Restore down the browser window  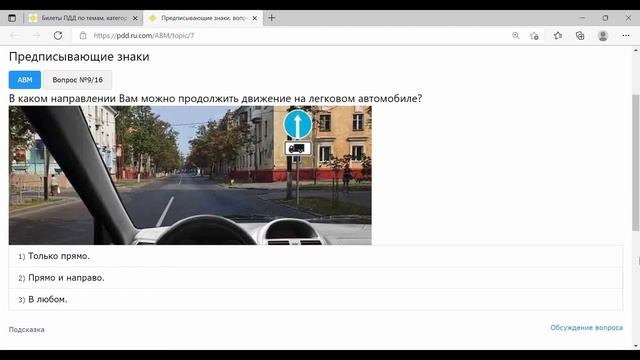[x=605, y=18]
